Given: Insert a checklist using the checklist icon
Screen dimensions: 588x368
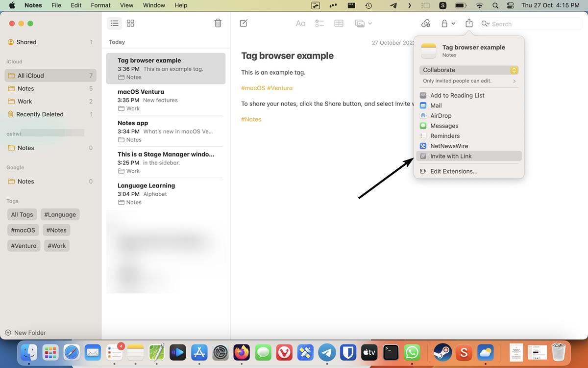Looking at the screenshot, I should [319, 23].
